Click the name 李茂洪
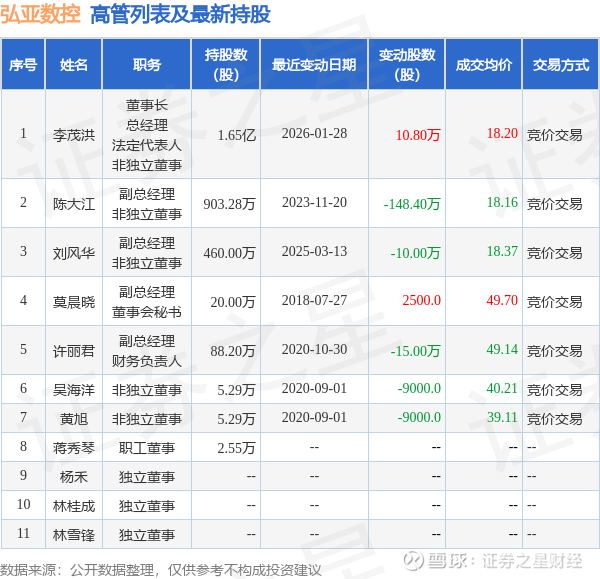This screenshot has height=579, width=600. 74,135
